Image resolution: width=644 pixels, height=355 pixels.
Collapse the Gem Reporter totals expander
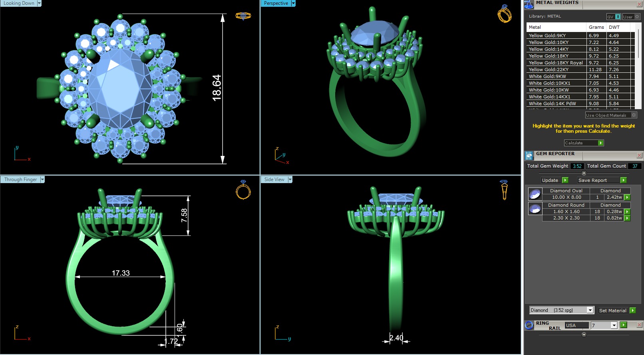pyautogui.click(x=584, y=173)
